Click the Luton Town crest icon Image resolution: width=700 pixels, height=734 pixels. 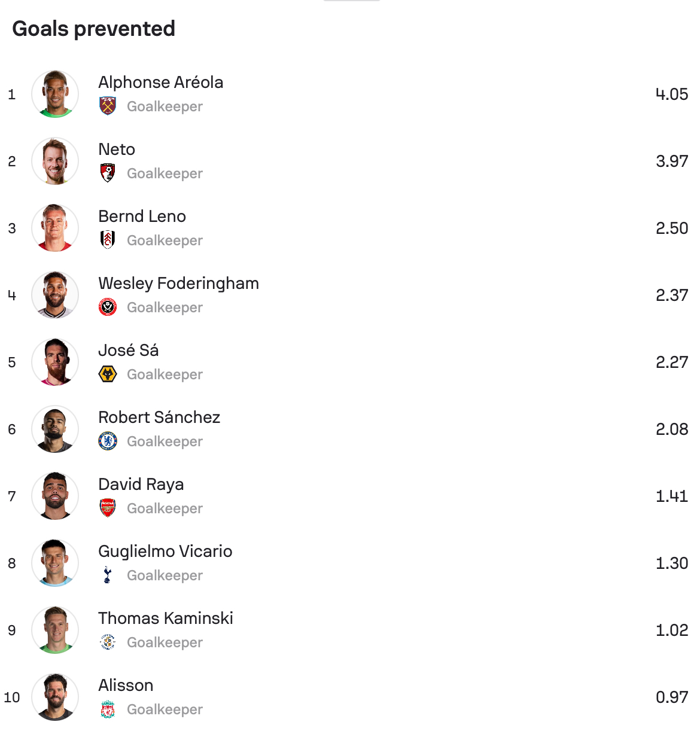coord(108,642)
